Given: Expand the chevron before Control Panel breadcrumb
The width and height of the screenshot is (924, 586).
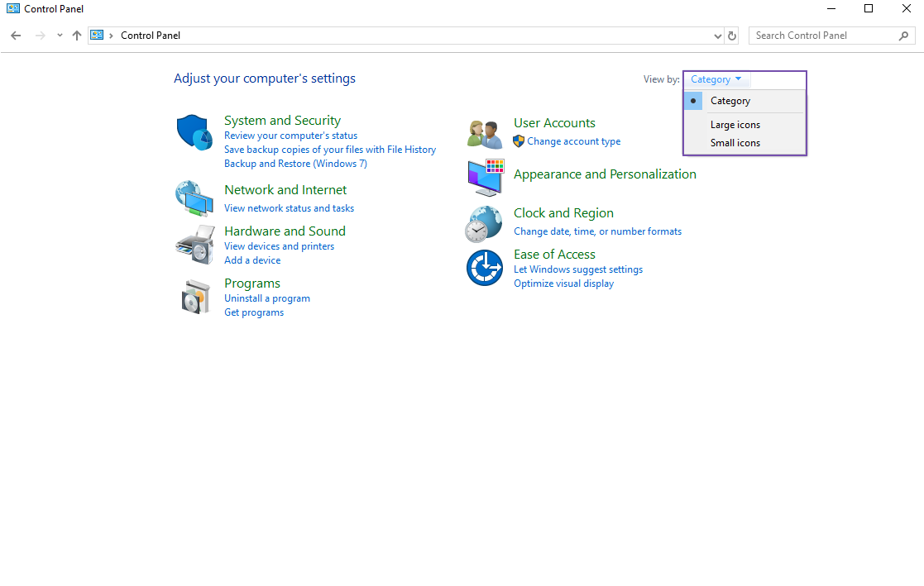Looking at the screenshot, I should click(x=111, y=36).
